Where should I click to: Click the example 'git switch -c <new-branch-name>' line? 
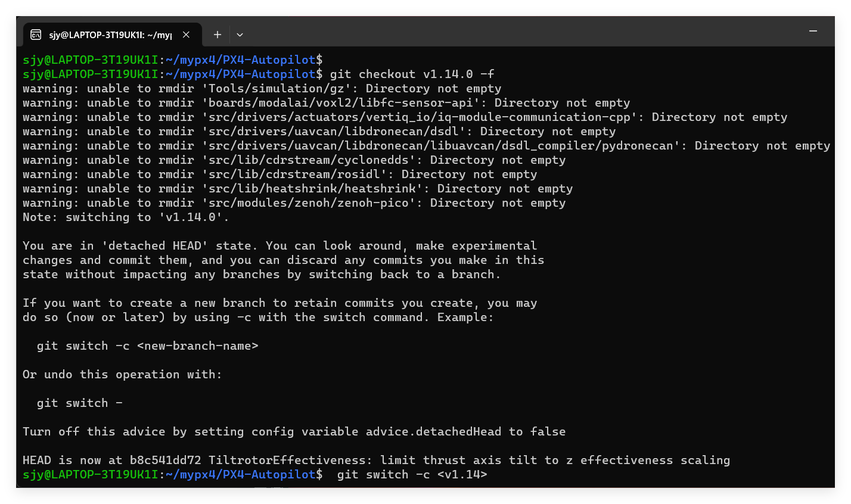pos(147,346)
